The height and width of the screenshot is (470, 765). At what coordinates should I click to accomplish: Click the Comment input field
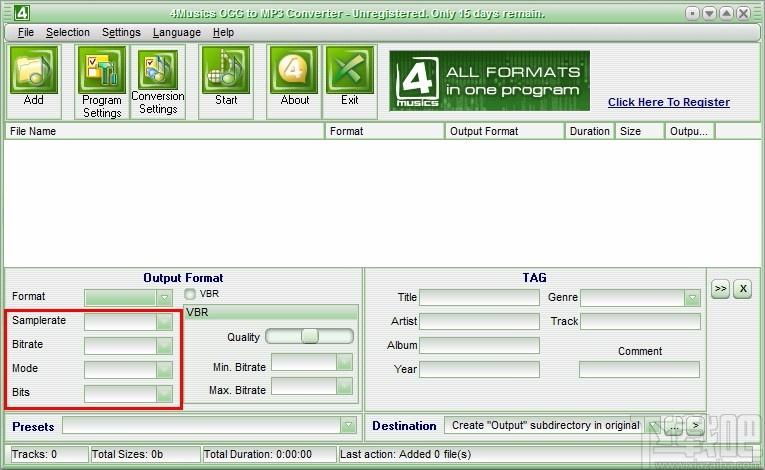pos(639,369)
